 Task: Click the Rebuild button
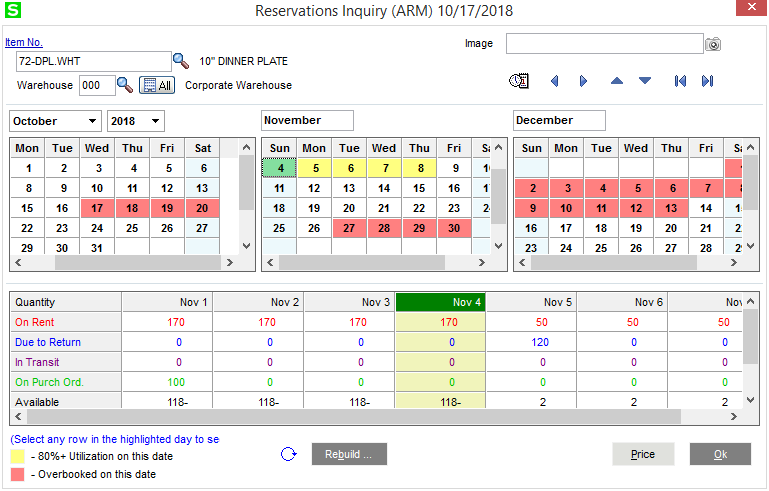pos(349,454)
